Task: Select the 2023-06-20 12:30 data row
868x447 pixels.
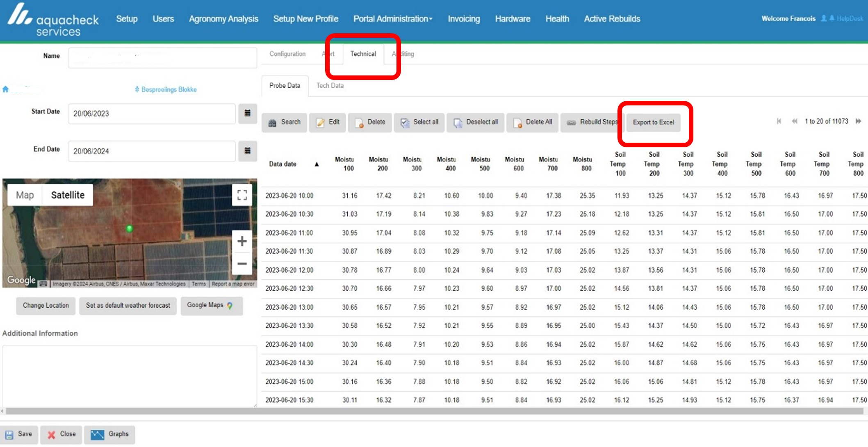Action: (x=564, y=289)
